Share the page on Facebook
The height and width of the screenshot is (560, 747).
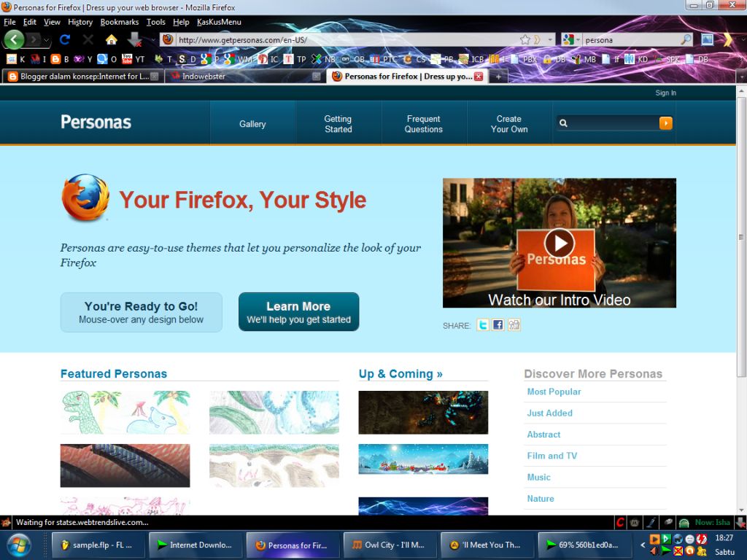coord(498,324)
